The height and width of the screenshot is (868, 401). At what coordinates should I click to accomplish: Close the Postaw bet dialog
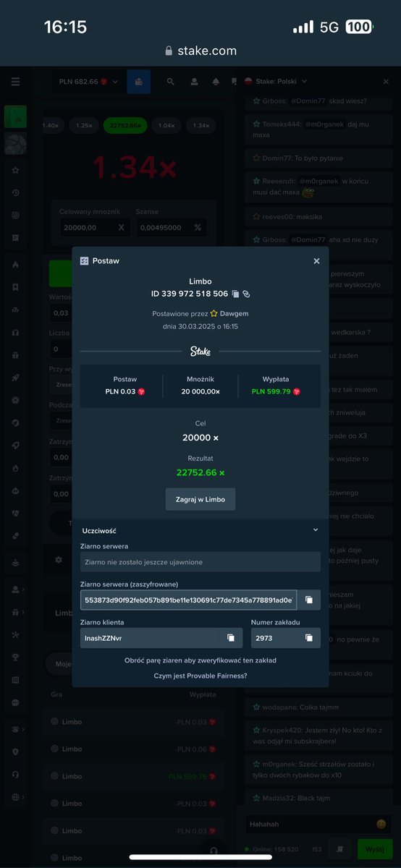pos(316,261)
